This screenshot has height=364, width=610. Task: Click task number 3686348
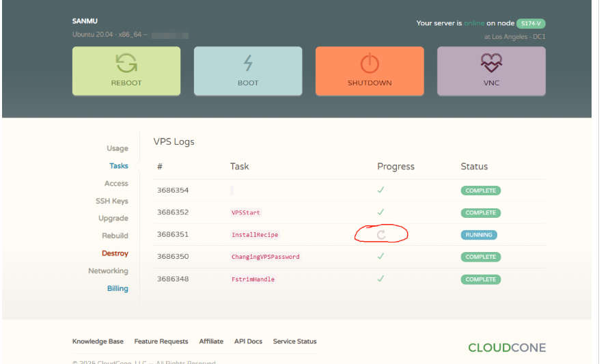[173, 279]
